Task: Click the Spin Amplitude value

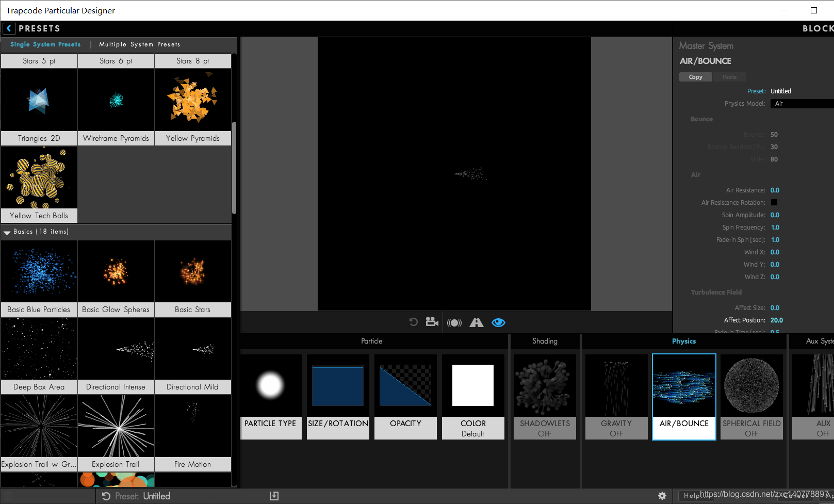Action: coord(775,215)
